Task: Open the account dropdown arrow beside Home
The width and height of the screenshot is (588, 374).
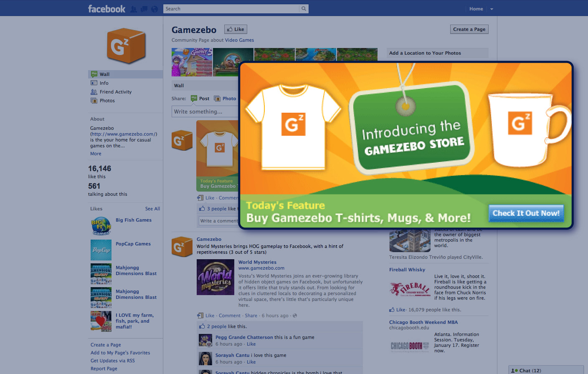Action: point(492,9)
